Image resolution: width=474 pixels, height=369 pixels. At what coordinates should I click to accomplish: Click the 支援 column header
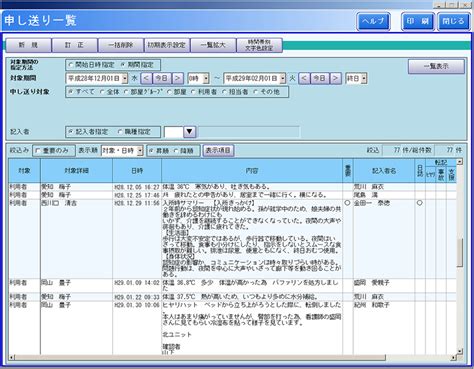tap(451, 175)
